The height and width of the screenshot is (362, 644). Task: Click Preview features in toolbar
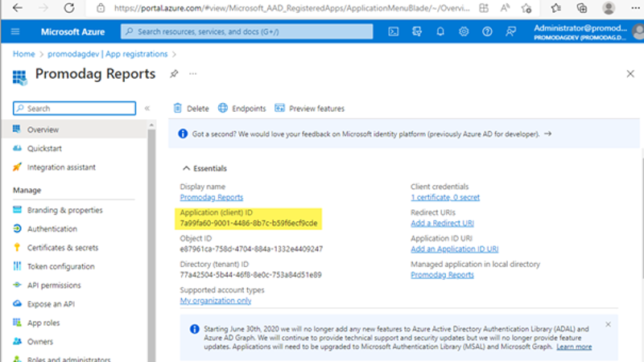point(310,109)
